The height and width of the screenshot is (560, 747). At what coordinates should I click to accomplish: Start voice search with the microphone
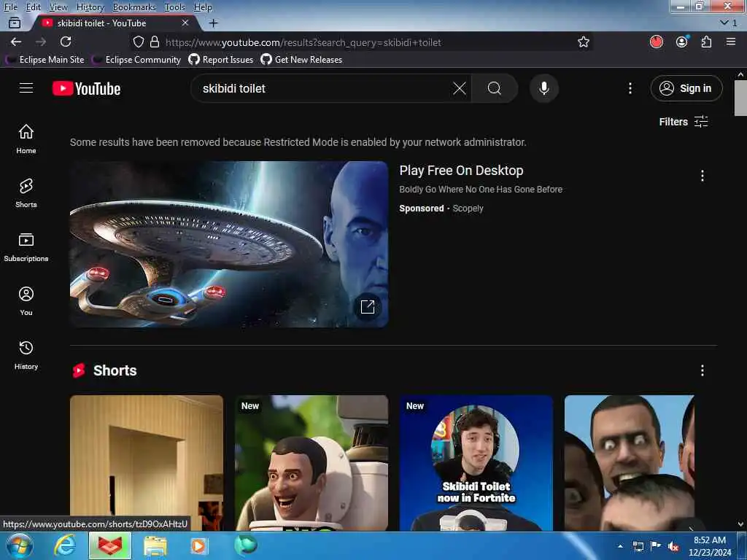(544, 88)
